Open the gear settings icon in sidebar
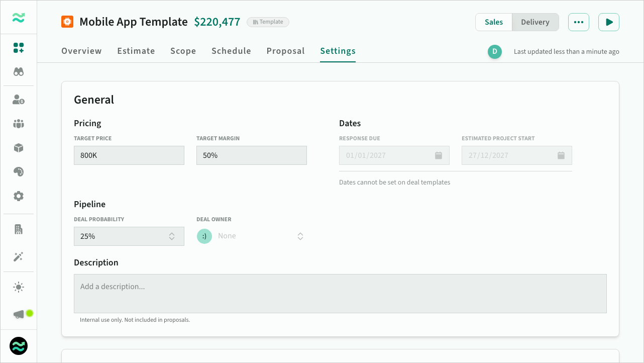Screen dimensions: 644x363 tap(19, 196)
